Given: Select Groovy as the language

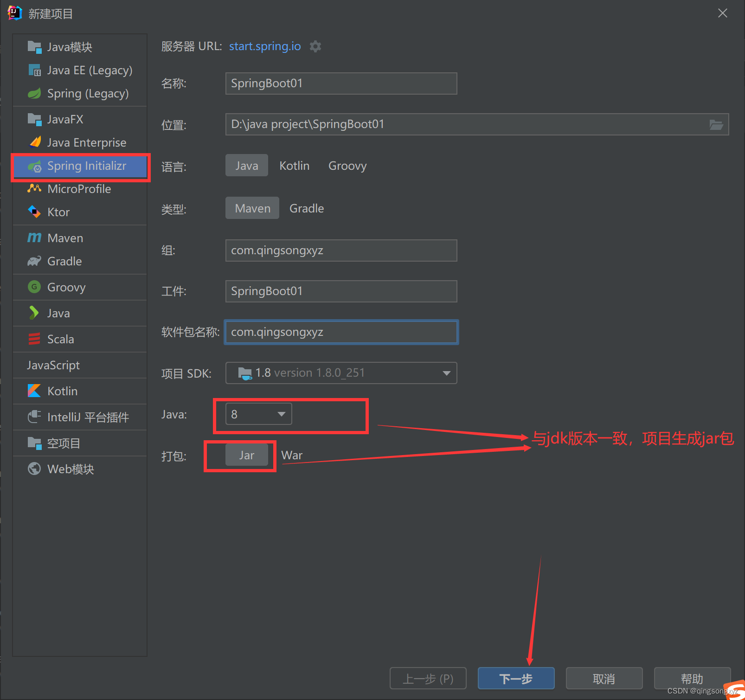Looking at the screenshot, I should point(347,166).
